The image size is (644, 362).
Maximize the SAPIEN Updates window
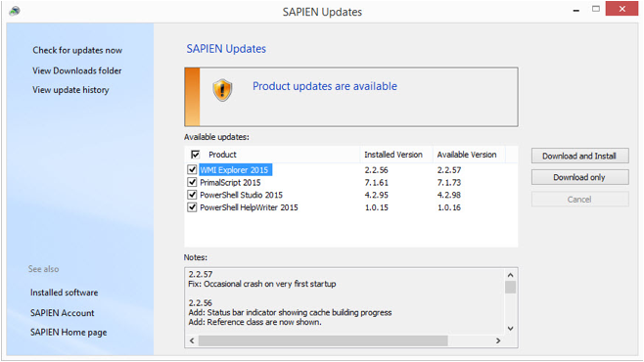tap(595, 9)
